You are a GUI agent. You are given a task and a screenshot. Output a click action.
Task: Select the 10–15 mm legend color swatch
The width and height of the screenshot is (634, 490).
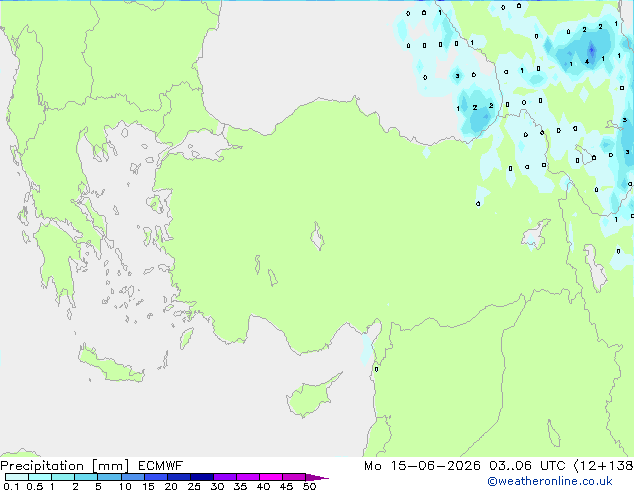tap(133, 477)
